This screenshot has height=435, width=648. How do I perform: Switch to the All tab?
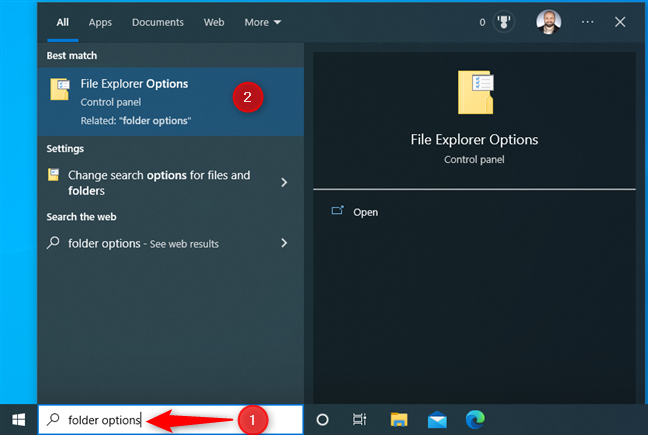(62, 22)
